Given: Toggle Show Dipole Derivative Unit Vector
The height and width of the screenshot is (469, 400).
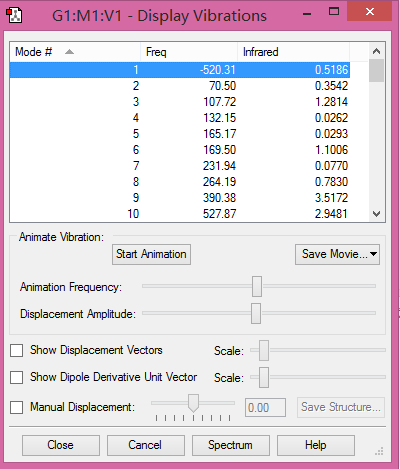Looking at the screenshot, I should coord(17,378).
